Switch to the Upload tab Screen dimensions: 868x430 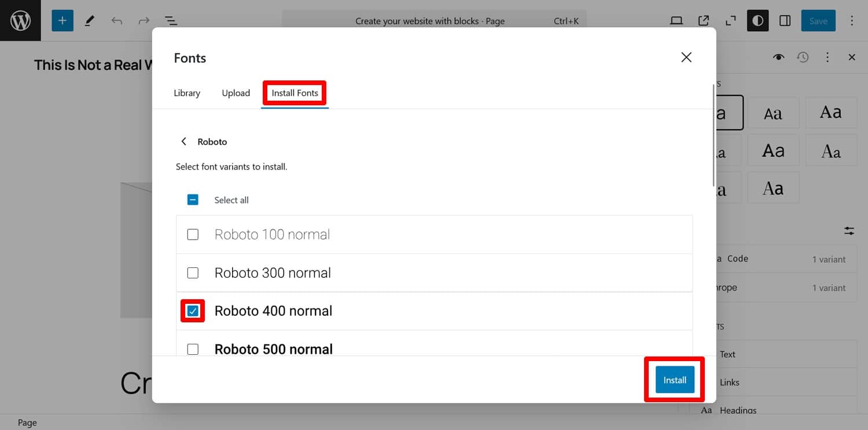(236, 93)
